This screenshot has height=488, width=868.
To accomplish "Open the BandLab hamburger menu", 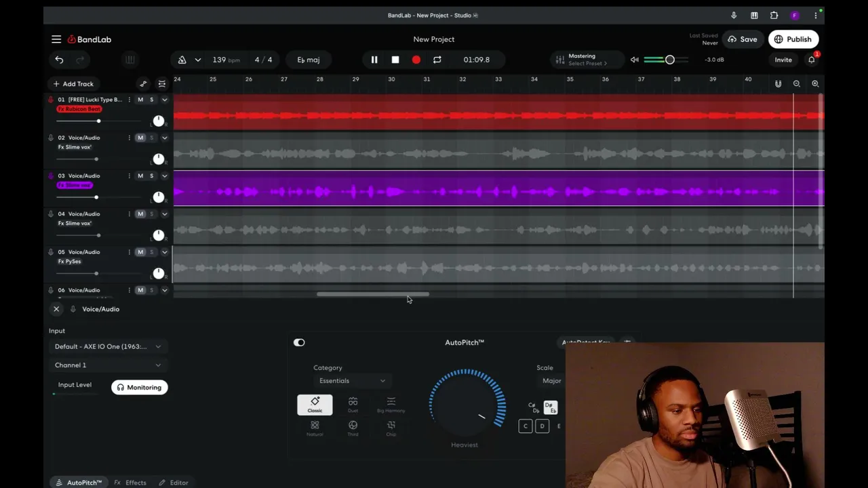I will pos(56,39).
